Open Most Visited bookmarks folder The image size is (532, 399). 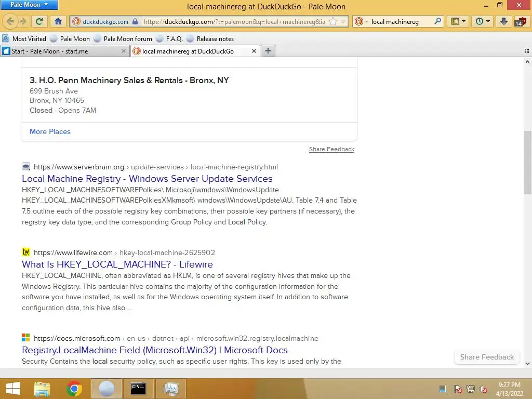(x=24, y=38)
